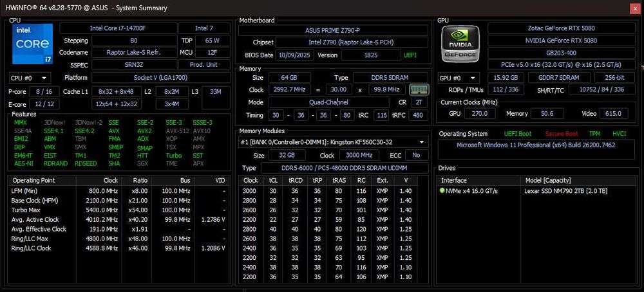This screenshot has height=292, width=644.
Task: Select the Lexar SSD NM790 2TB drive entry
Action: [565, 191]
